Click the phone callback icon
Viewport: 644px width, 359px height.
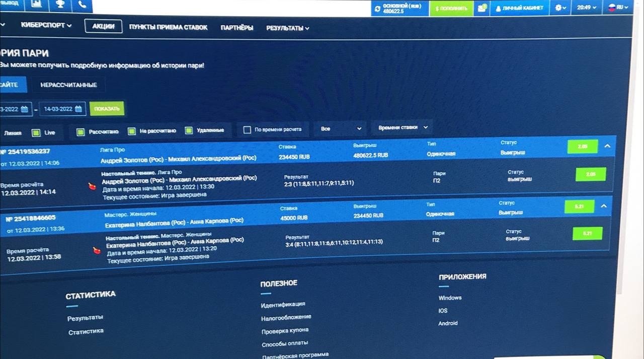click(82, 5)
